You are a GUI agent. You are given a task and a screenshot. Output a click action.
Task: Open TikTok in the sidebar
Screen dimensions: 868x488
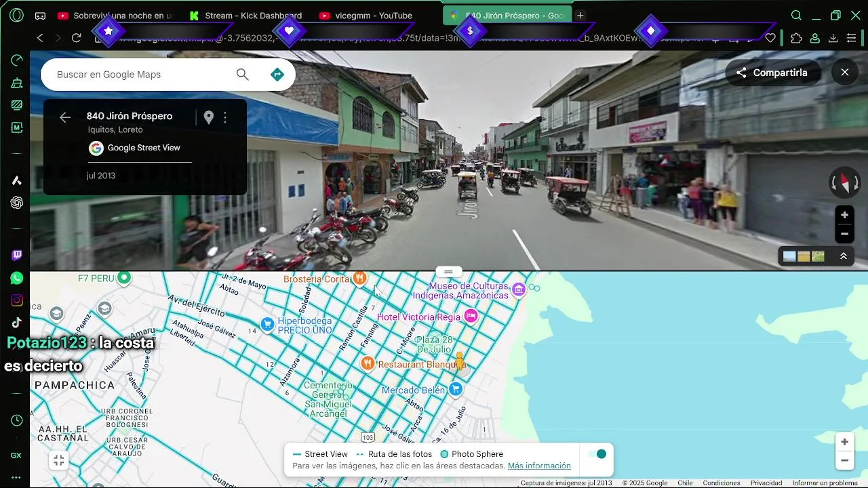coord(17,323)
